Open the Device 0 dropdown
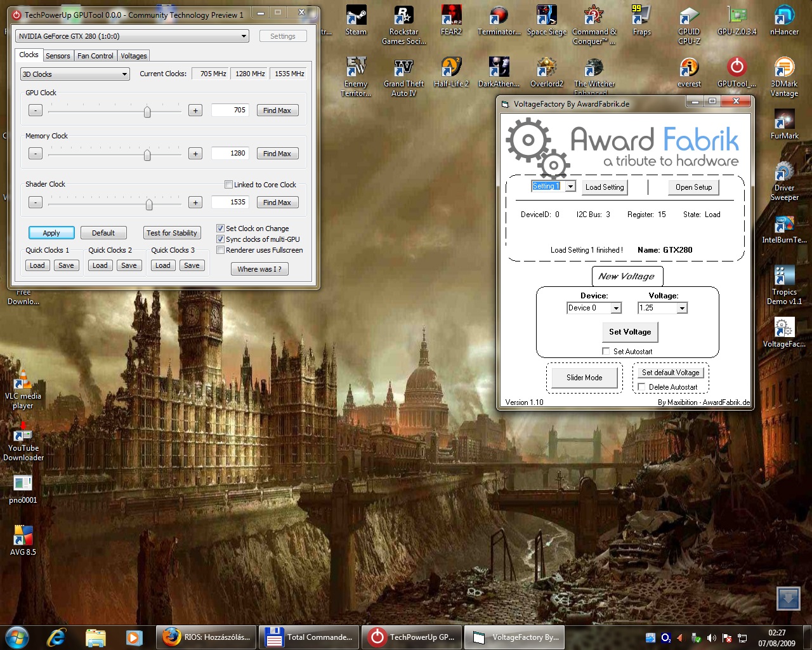Viewport: 812px width, 650px height. coord(615,308)
